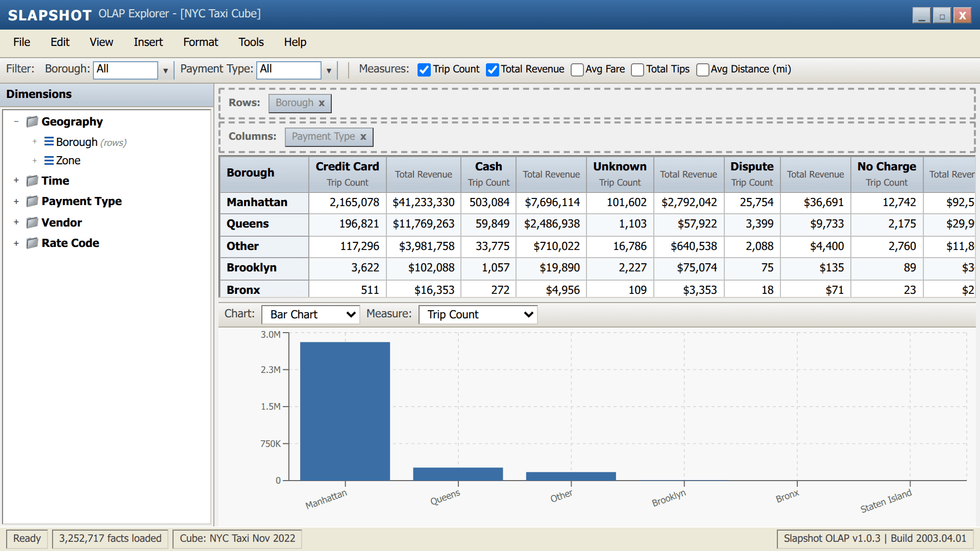Open the Tools menu
This screenshot has height=551, width=980.
click(x=251, y=42)
